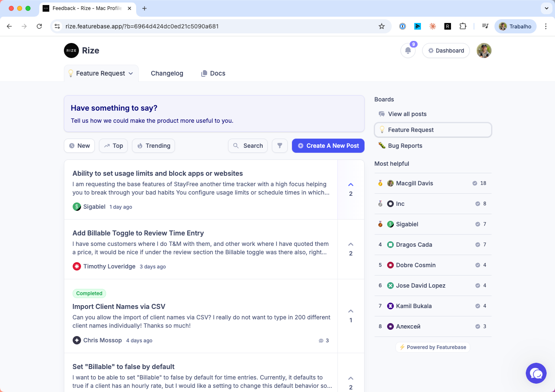Open the browser tab search chevron
Viewport: 555px width, 392px height.
546,8
